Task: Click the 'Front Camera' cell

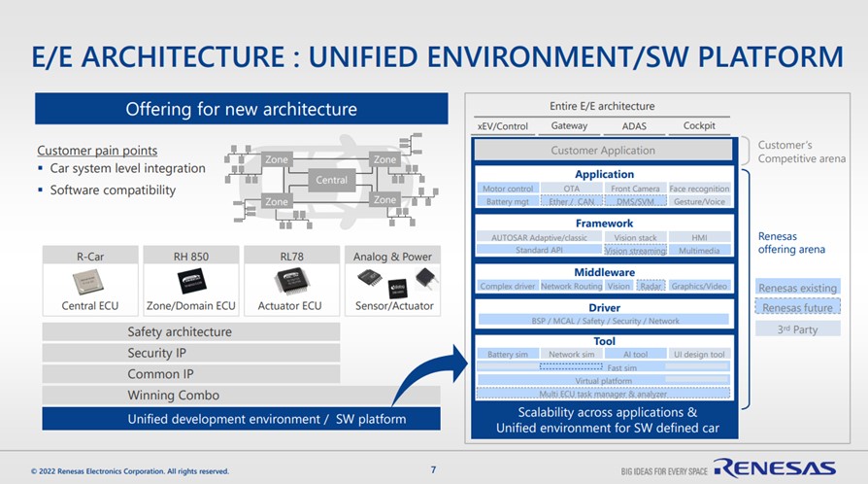Action: pyautogui.click(x=636, y=189)
